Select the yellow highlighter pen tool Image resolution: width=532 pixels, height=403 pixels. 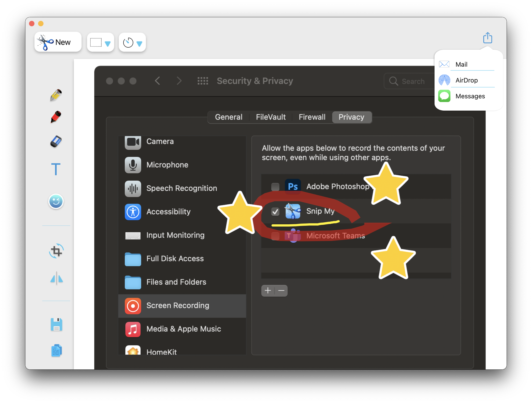pyautogui.click(x=56, y=95)
